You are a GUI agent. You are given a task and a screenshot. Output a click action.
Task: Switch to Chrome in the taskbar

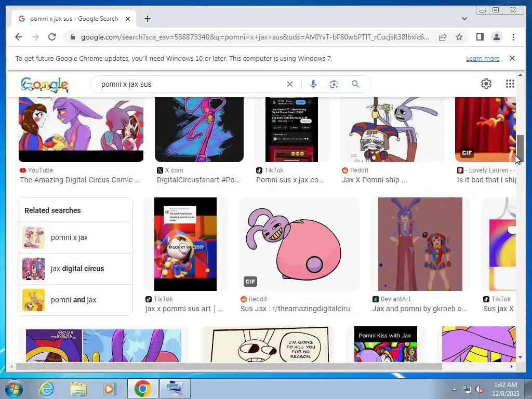142,389
